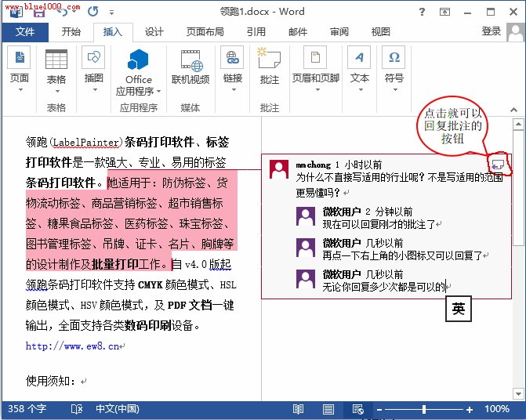Insert a table using the 表格 icon

point(56,63)
